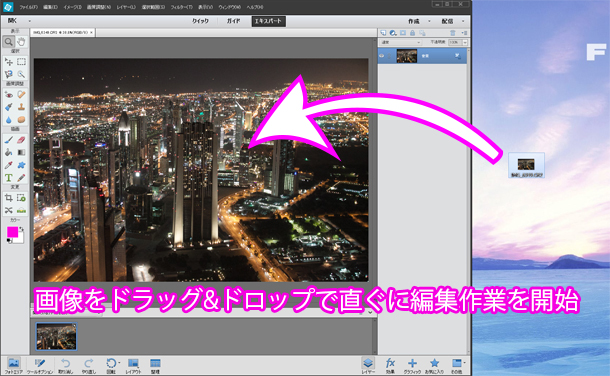Open the Edit menu
This screenshot has width=610, height=376.
(50, 7)
